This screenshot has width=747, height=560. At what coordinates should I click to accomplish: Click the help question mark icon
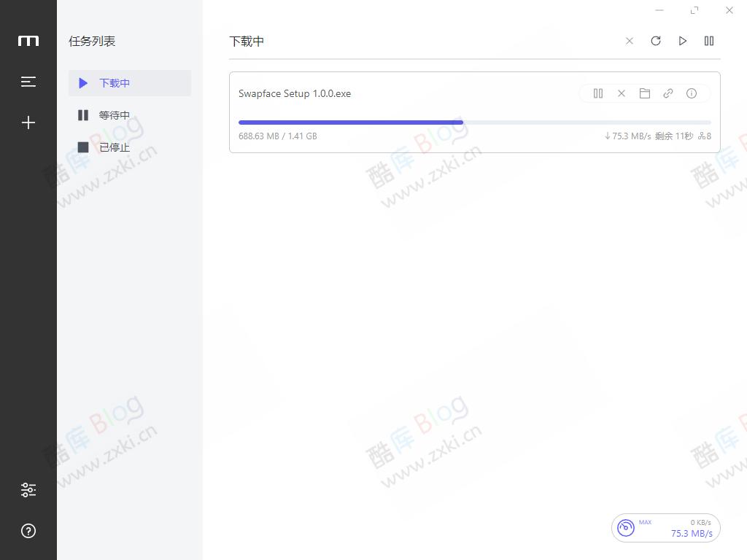click(28, 531)
